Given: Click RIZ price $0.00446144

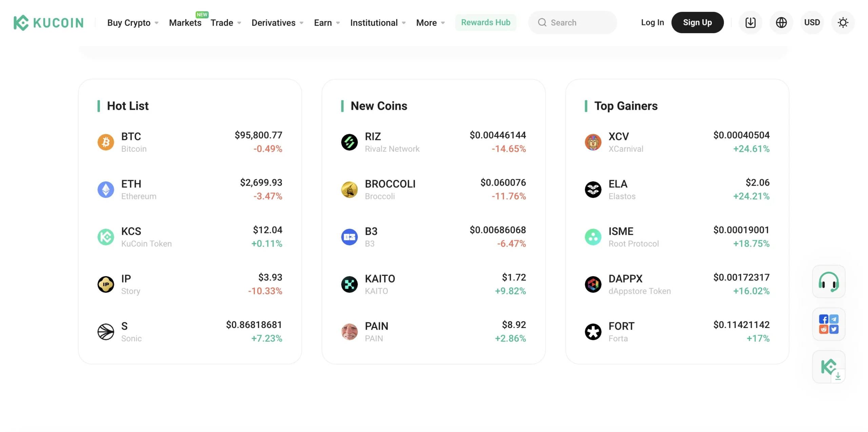Looking at the screenshot, I should pyautogui.click(x=498, y=135).
